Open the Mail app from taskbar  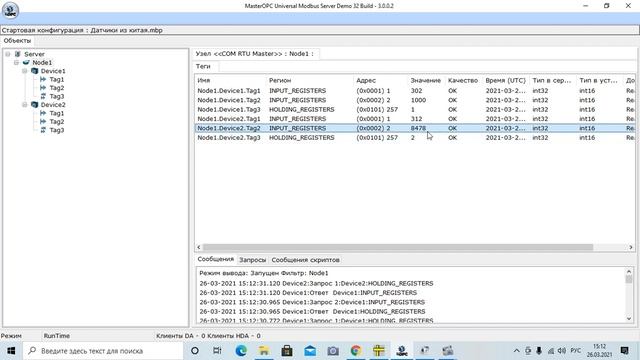coord(310,351)
